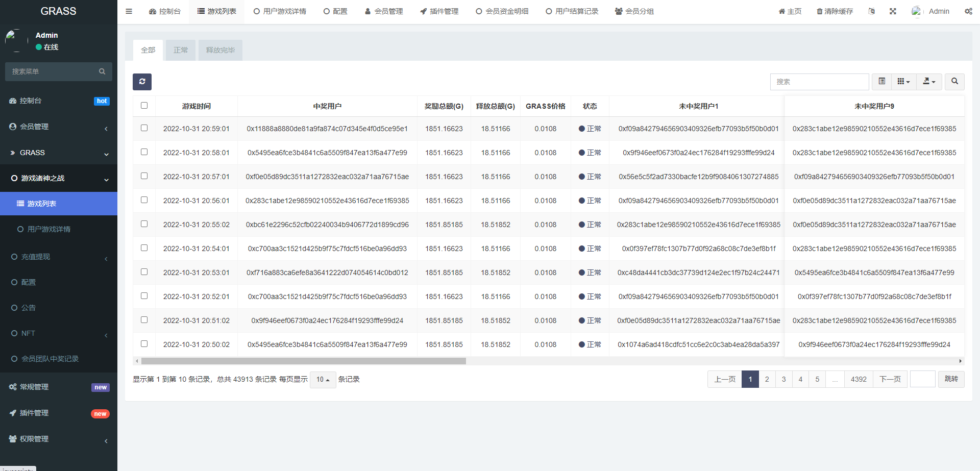Click the magnifier search button beside the toolbar
This screenshot has width=980, height=471.
(954, 82)
